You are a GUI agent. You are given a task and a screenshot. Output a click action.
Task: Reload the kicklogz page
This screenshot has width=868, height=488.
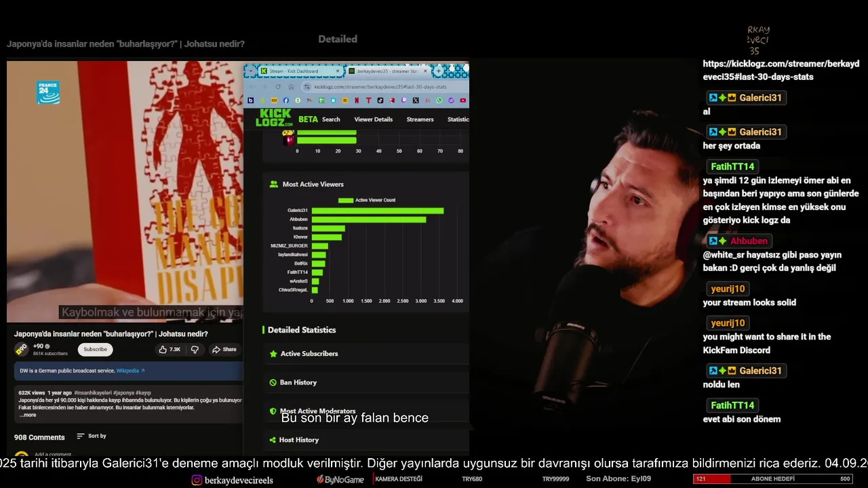[x=278, y=87]
